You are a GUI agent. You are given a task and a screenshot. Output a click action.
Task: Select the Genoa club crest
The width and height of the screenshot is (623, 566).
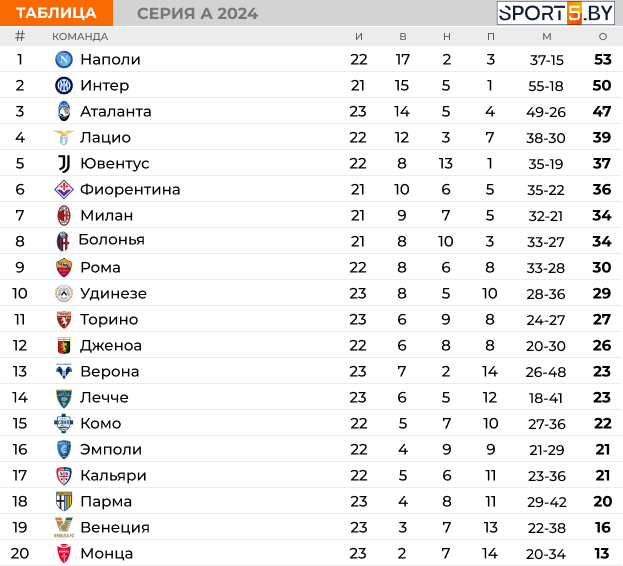point(64,346)
